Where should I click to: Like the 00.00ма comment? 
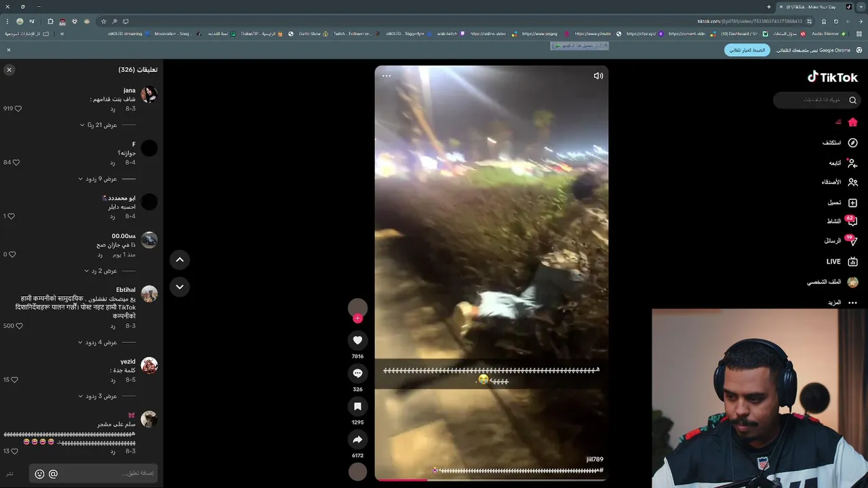tap(12, 255)
